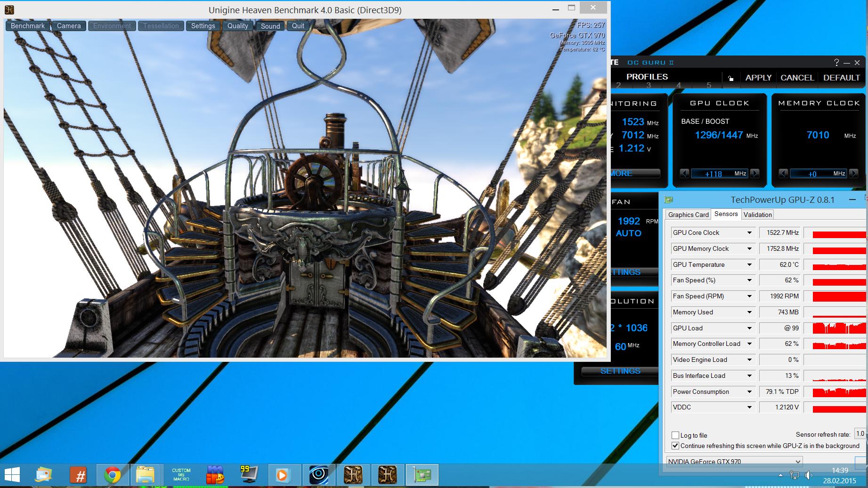Screen dimensions: 868x488
Task: Click CANCEL in OC Guru
Action: point(797,78)
